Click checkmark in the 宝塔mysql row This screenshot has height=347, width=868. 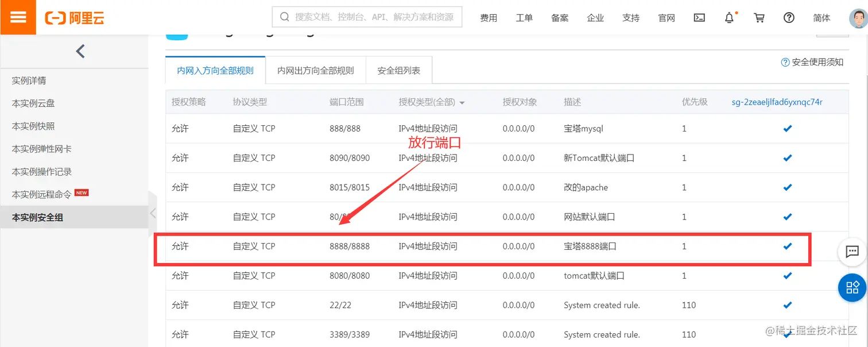click(x=788, y=129)
